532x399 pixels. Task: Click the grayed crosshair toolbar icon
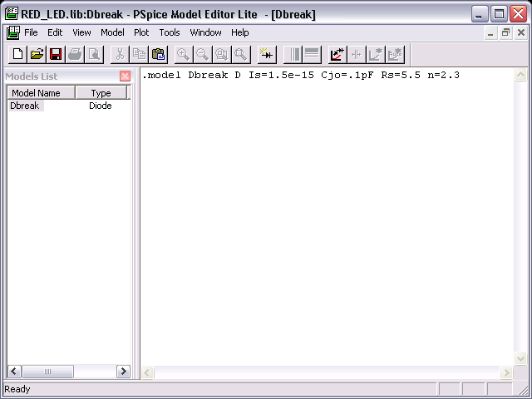tap(357, 54)
